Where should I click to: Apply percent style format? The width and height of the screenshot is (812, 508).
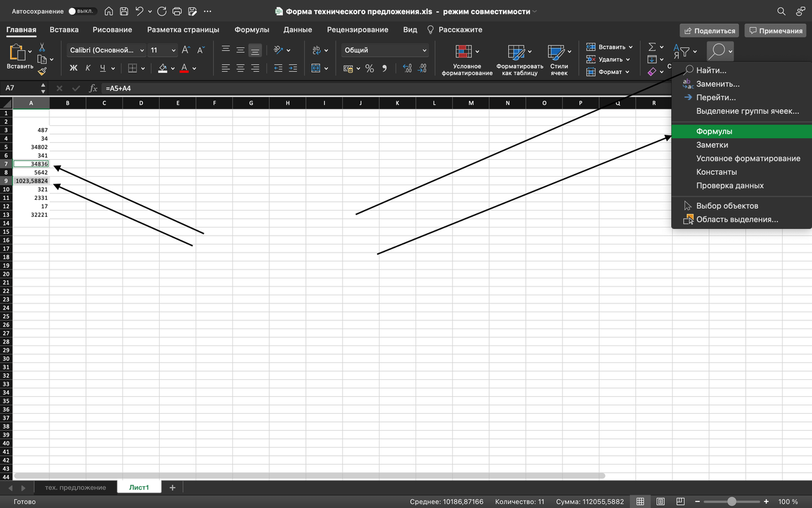[x=369, y=68]
